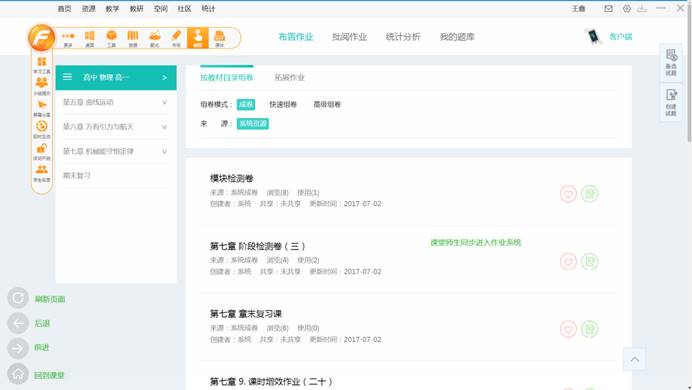Viewport: 692px width, 390px height.
Task: Assign 第七章 章末复习课 with green edit icon
Action: [590, 329]
